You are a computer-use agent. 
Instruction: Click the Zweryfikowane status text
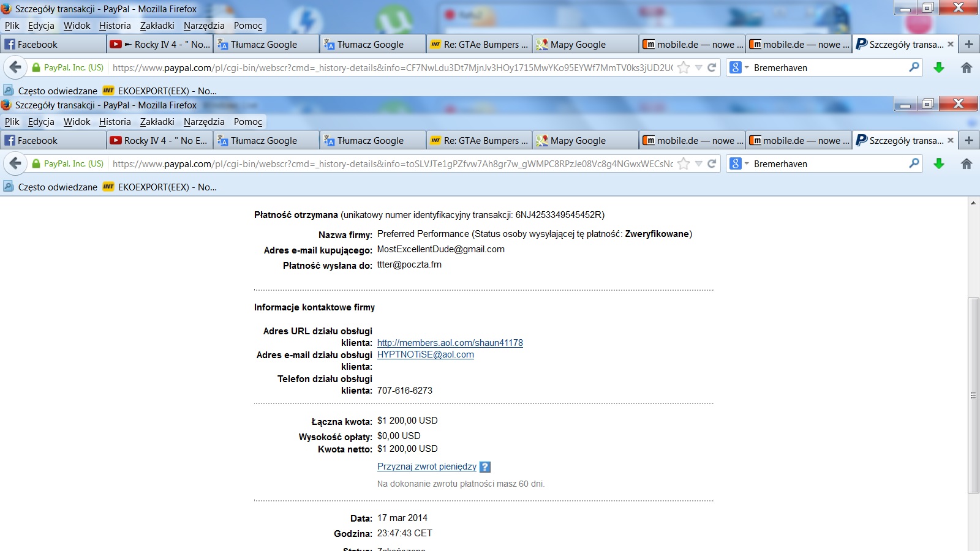pyautogui.click(x=657, y=234)
